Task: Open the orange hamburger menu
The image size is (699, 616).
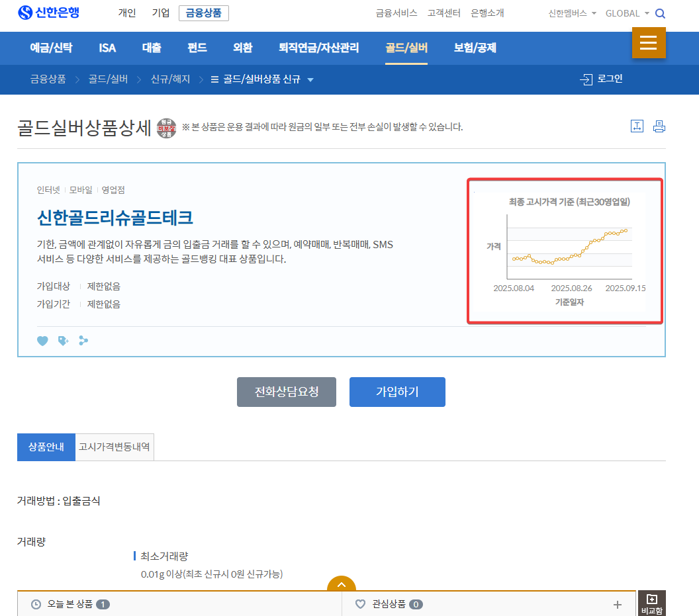Action: pos(649,43)
